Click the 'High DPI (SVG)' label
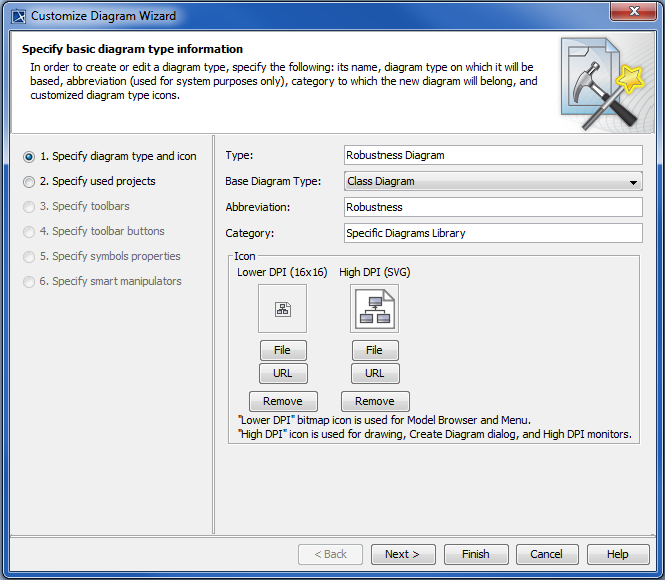This screenshot has width=665, height=580. [374, 272]
